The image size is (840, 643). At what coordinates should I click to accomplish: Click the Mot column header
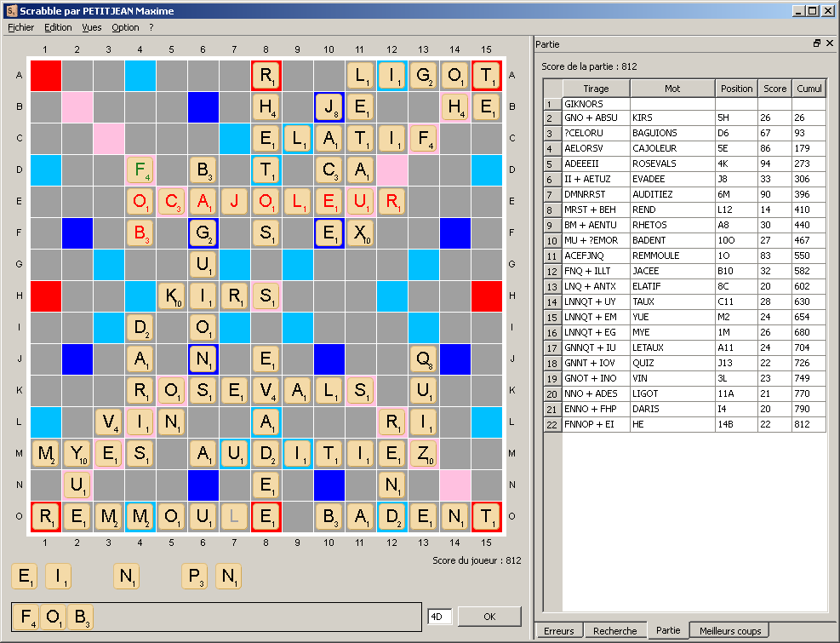coord(672,89)
